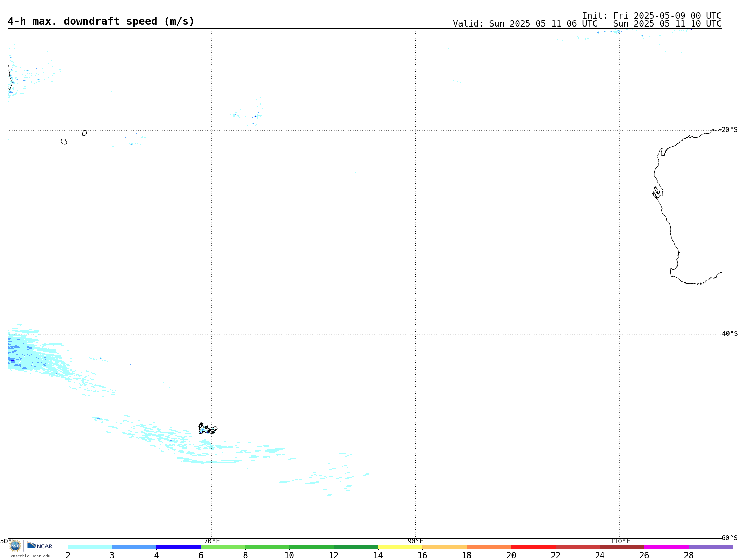Click the 90°E longitude label
Screen dimensions: 744x560
(x=415, y=541)
